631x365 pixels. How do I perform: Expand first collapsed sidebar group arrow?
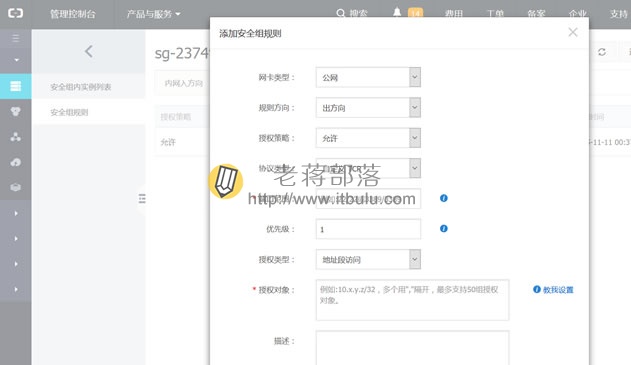pyautogui.click(x=16, y=213)
